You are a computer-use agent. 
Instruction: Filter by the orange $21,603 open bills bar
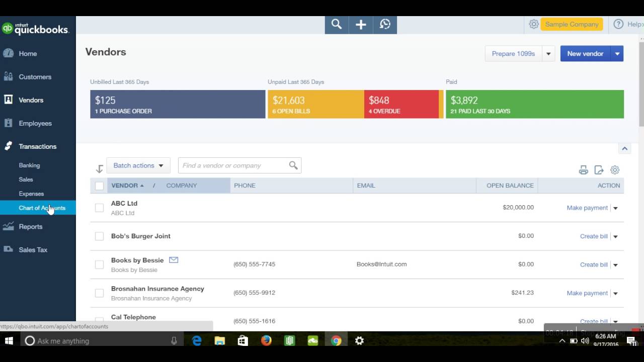pyautogui.click(x=315, y=104)
